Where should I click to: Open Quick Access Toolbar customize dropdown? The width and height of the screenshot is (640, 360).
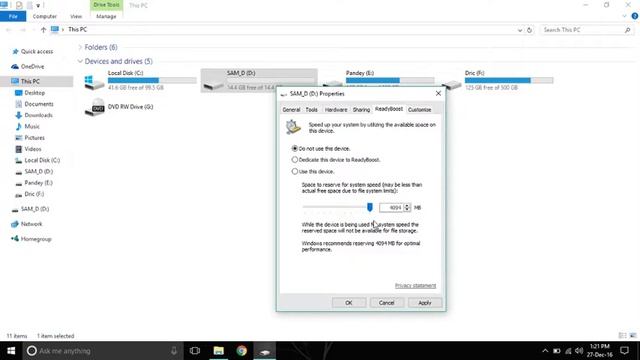point(38,5)
